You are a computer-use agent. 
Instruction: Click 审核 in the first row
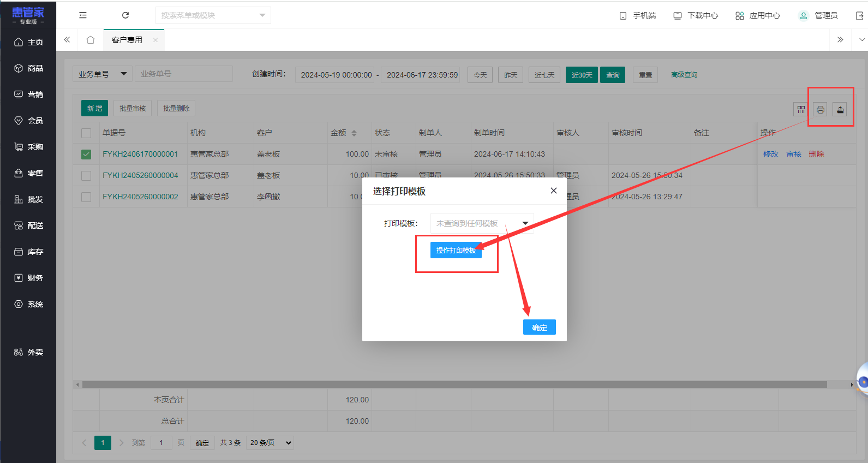point(794,154)
